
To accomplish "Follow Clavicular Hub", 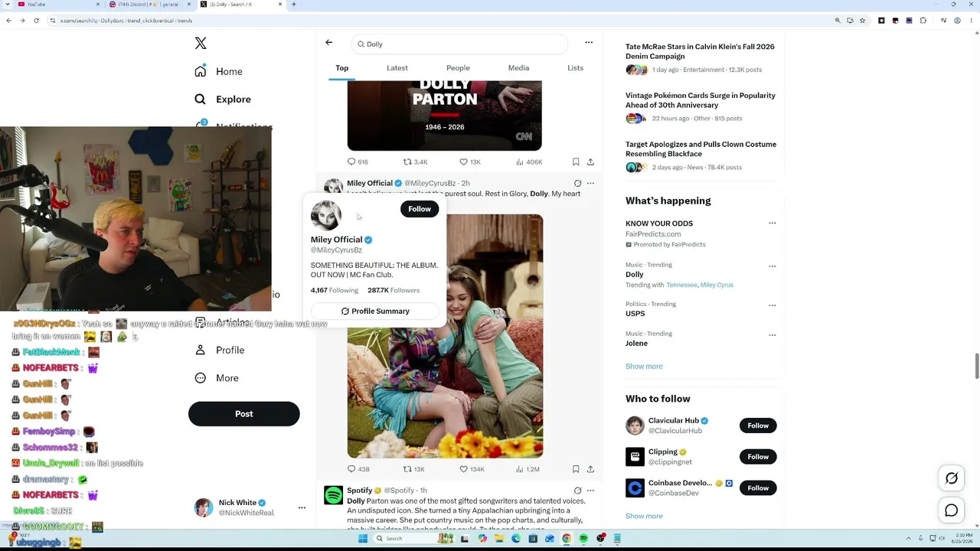I will (x=758, y=425).
